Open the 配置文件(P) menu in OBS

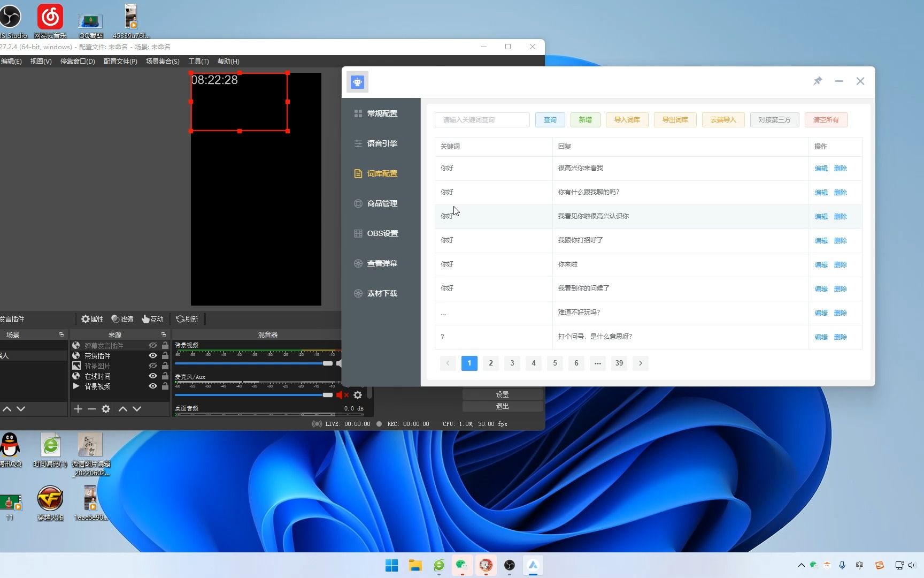coord(120,61)
